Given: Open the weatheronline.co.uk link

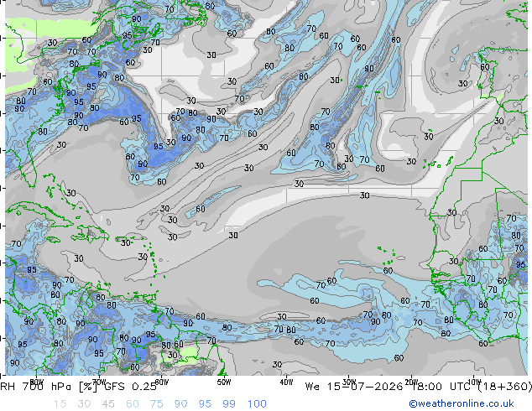Looking at the screenshot, I should (462, 403).
